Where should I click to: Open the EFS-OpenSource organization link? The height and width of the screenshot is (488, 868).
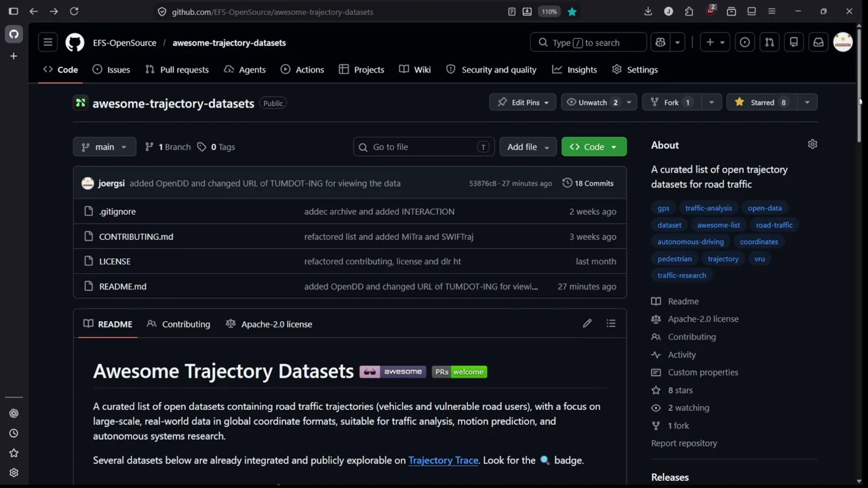[x=125, y=43]
